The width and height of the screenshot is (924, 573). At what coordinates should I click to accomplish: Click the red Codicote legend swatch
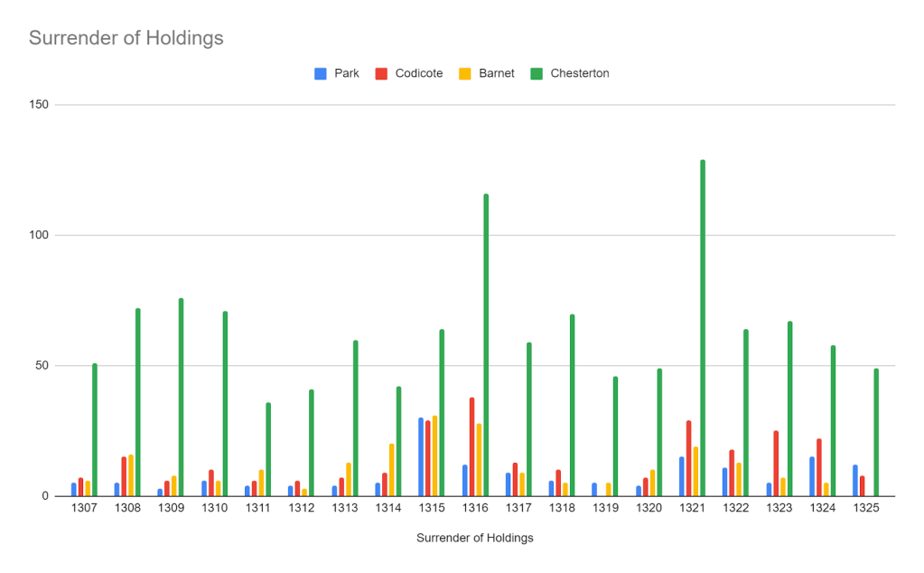pyautogui.click(x=381, y=73)
